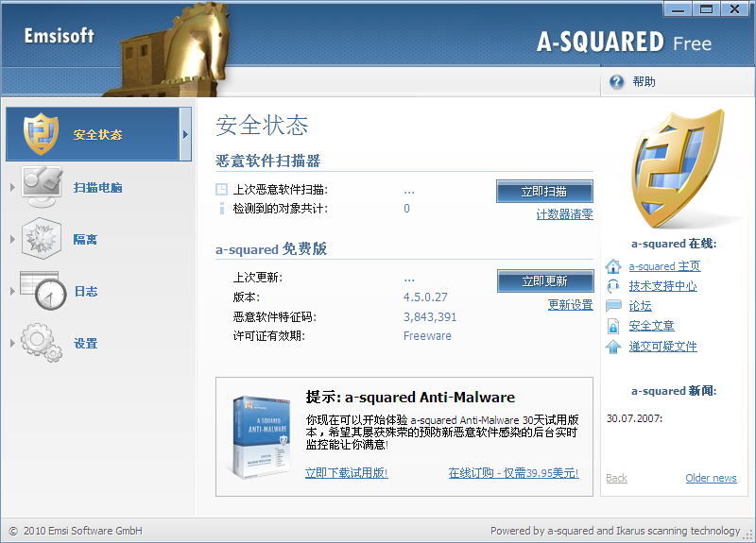Expand the arrow left of 扫描电脑

[x=12, y=187]
